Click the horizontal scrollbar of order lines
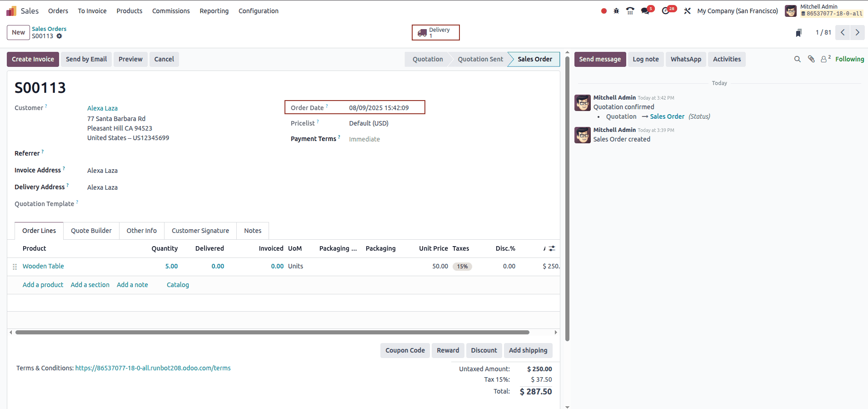868x409 pixels. 272,332
